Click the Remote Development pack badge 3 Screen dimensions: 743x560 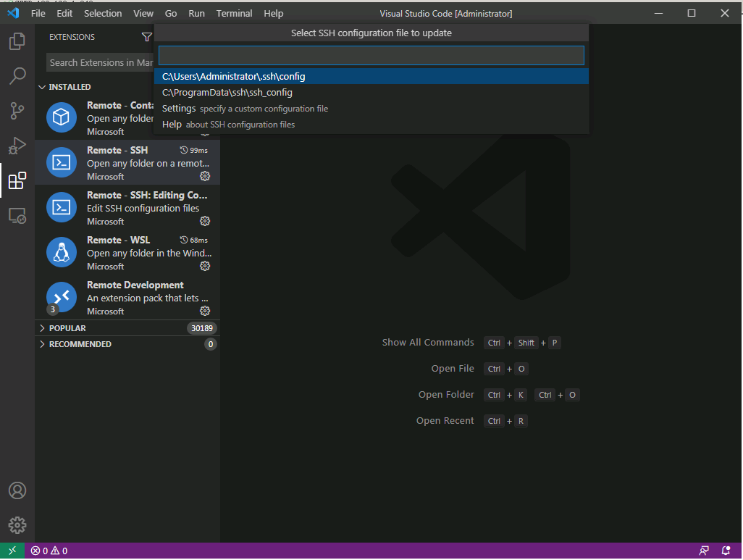[x=53, y=309]
